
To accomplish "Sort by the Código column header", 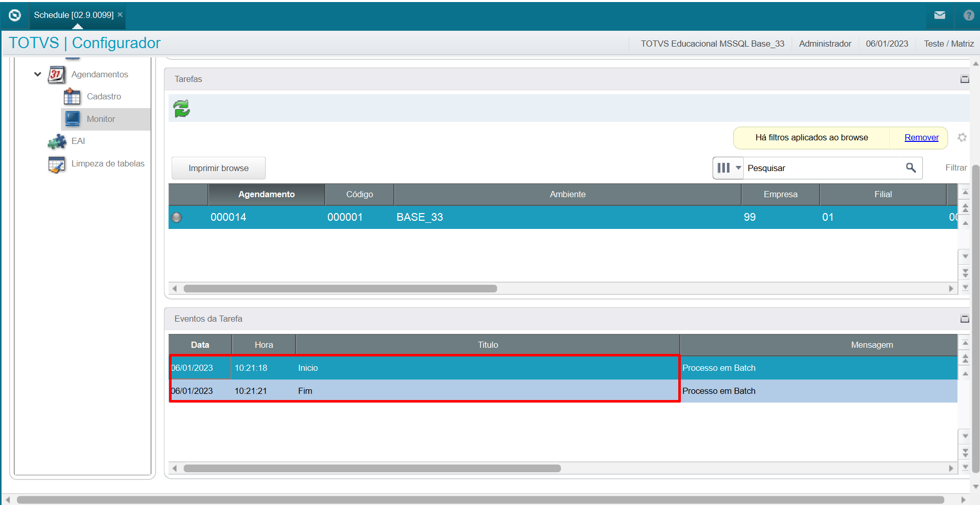I will click(x=360, y=195).
